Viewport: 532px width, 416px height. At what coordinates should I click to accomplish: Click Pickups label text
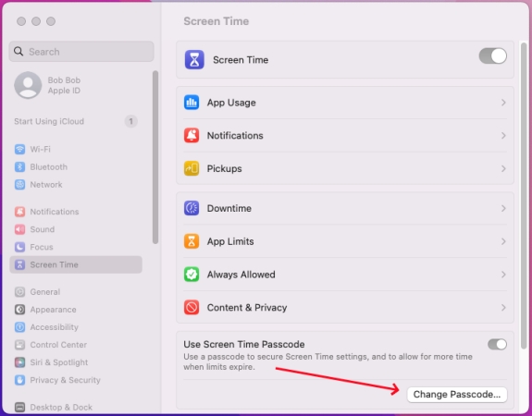[224, 168]
